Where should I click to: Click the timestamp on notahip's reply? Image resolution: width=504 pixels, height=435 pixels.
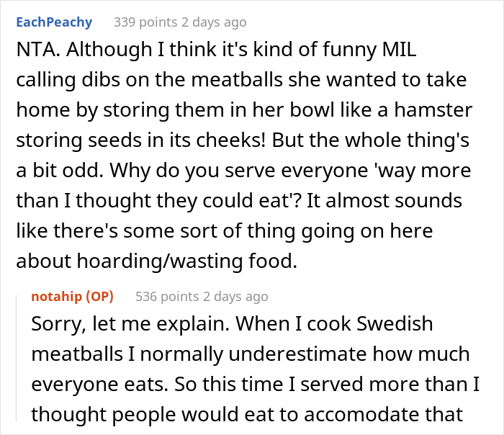coord(233,296)
